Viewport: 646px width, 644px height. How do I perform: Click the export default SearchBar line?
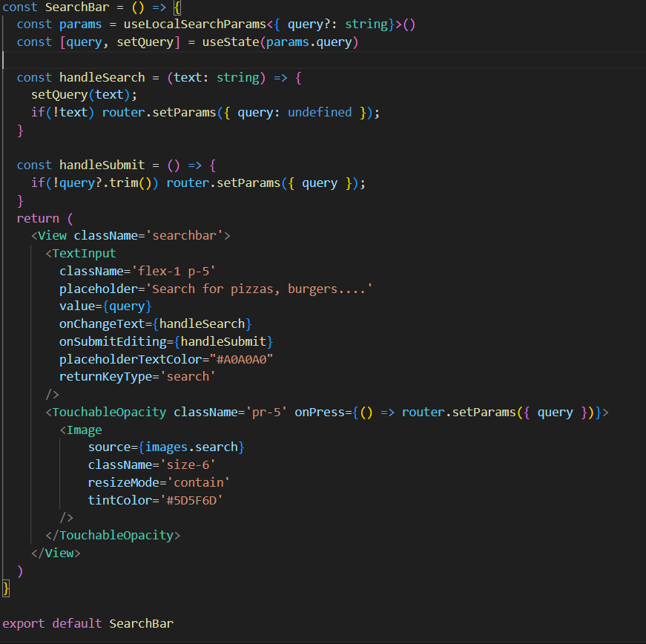tap(88, 623)
